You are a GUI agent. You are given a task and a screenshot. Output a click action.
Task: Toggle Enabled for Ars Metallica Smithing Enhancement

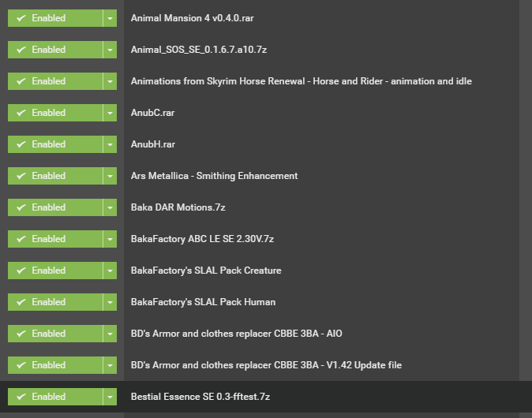pyautogui.click(x=55, y=176)
